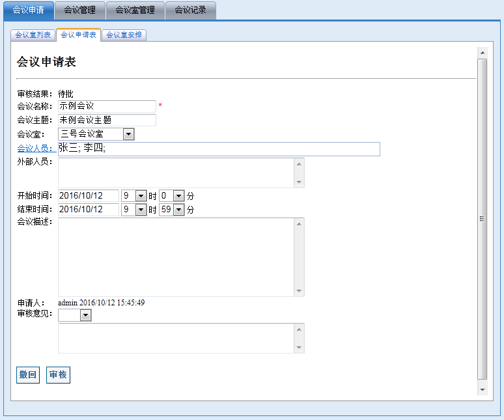Click the 审核意见 comment text area
The width and height of the screenshot is (504, 420).
click(176, 339)
